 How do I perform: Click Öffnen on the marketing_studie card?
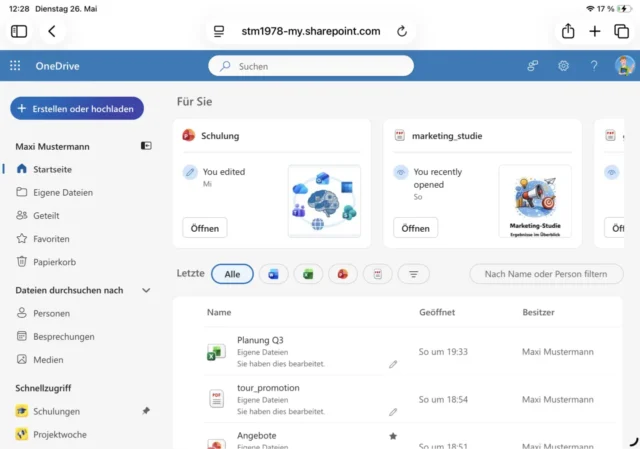[x=416, y=228]
